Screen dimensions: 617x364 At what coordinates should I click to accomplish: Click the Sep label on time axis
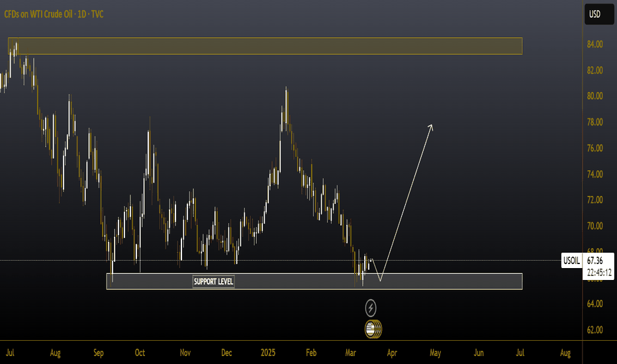click(99, 353)
